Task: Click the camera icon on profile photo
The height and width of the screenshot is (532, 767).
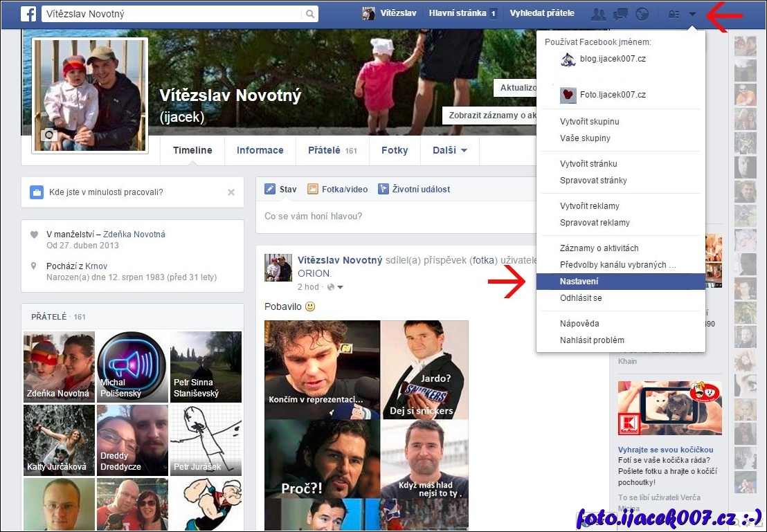Action: coord(48,135)
